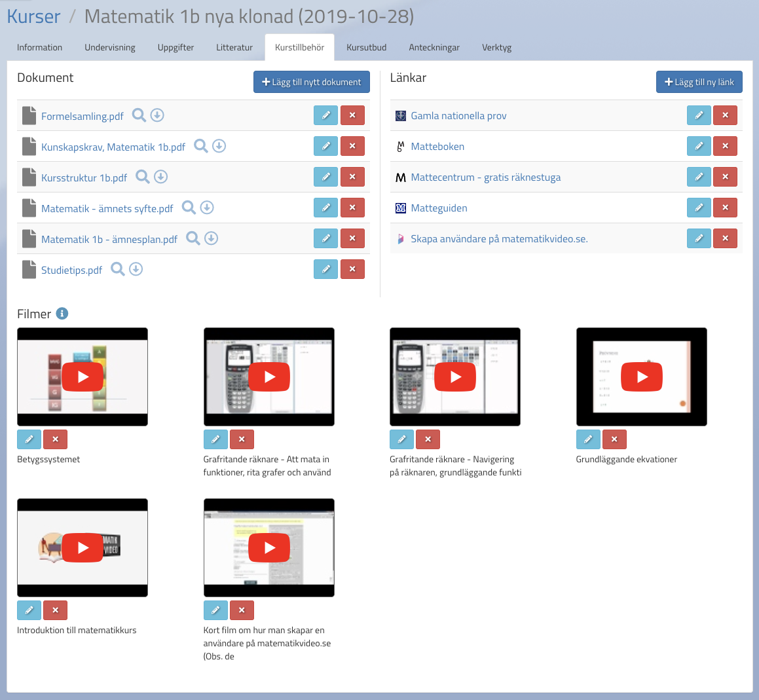Open the Gamla nationella prov link
The width and height of the screenshot is (759, 700).
[458, 116]
